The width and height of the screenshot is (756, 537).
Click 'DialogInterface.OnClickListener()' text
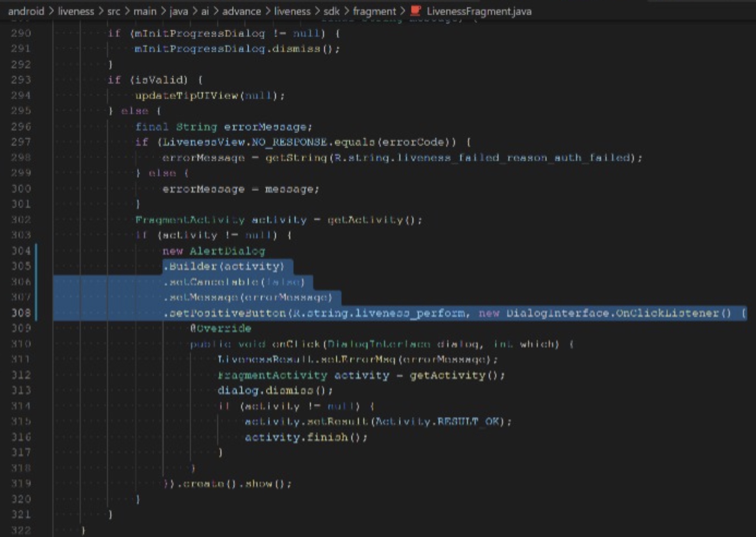(618, 313)
